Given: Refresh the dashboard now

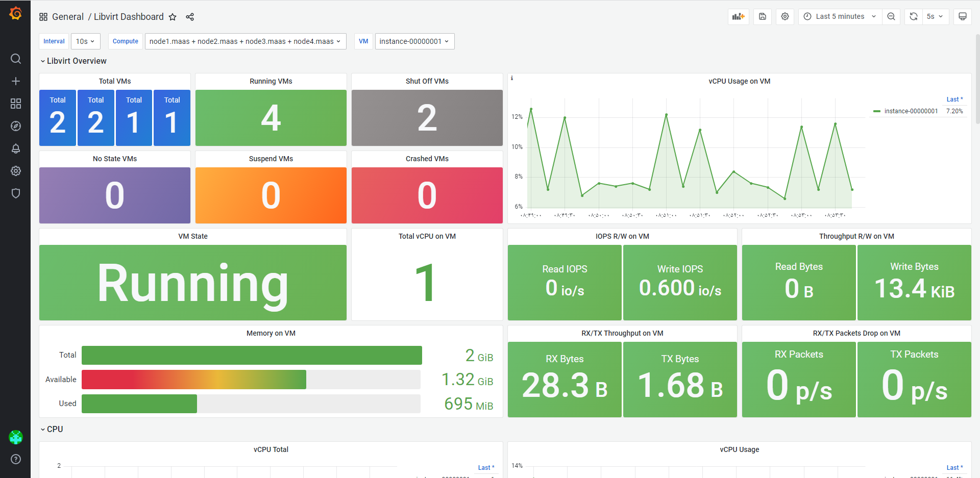Looking at the screenshot, I should pos(914,16).
